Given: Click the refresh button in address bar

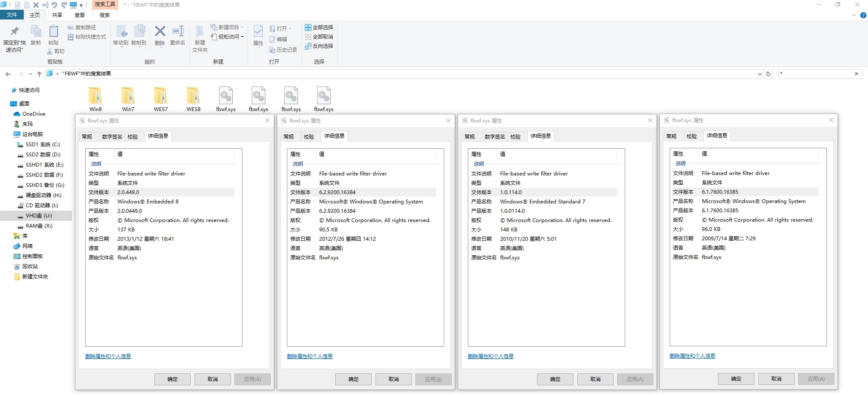Looking at the screenshot, I should click(768, 74).
